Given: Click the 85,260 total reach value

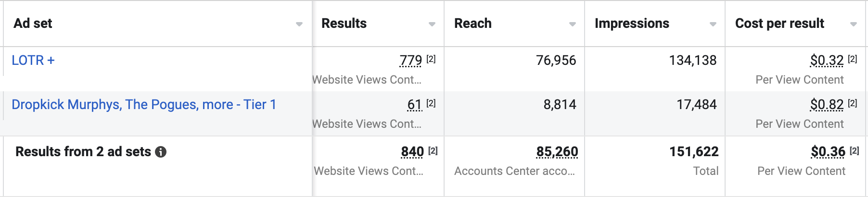Looking at the screenshot, I should pyautogui.click(x=557, y=152).
